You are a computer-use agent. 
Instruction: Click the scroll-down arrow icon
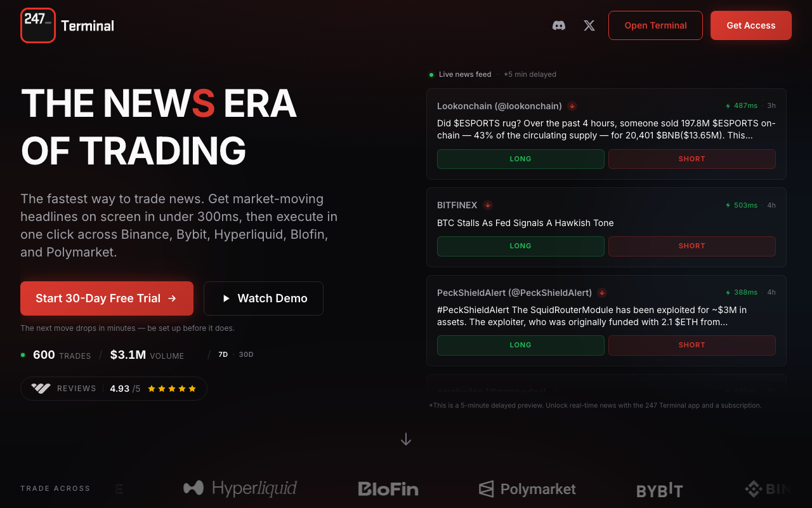click(406, 439)
